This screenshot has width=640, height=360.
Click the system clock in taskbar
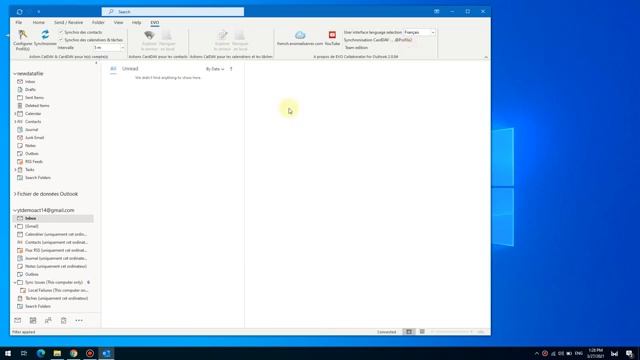click(x=596, y=353)
